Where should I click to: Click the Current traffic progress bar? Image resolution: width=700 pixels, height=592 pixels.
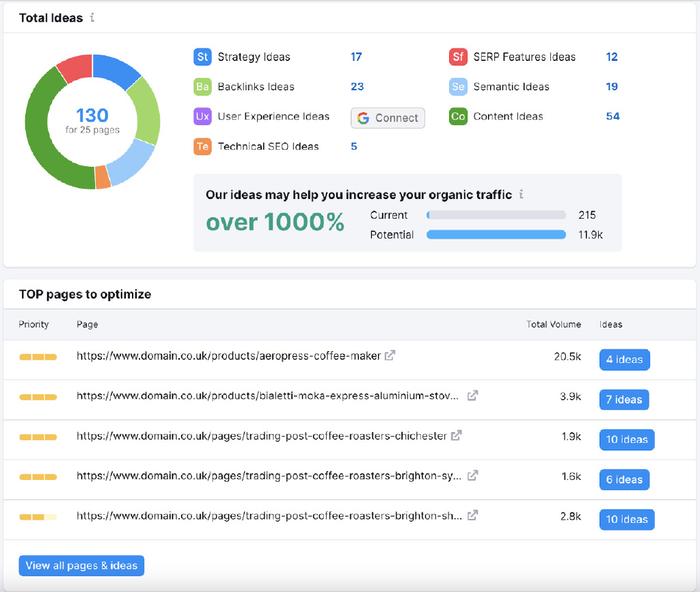[496, 215]
